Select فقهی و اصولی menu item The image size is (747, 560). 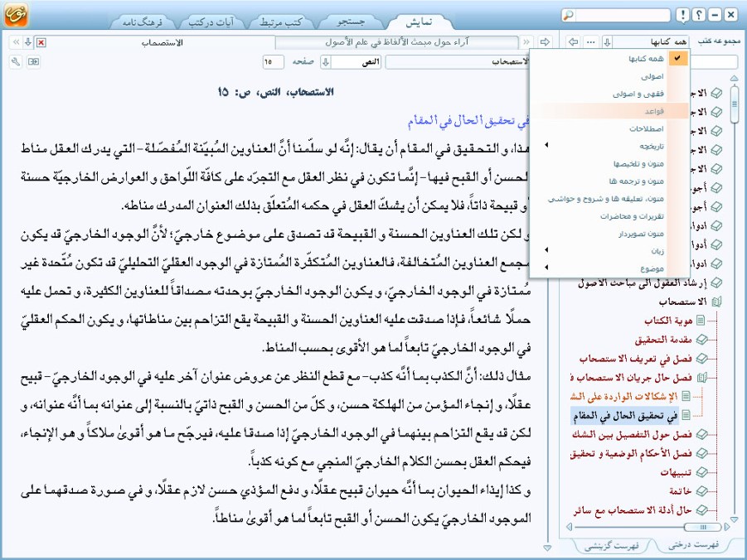pos(609,94)
